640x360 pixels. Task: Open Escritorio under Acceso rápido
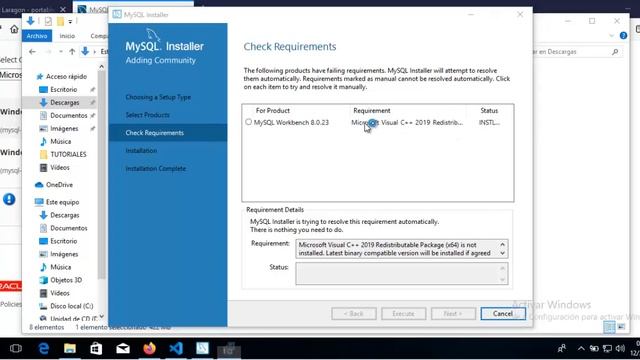coord(59,89)
